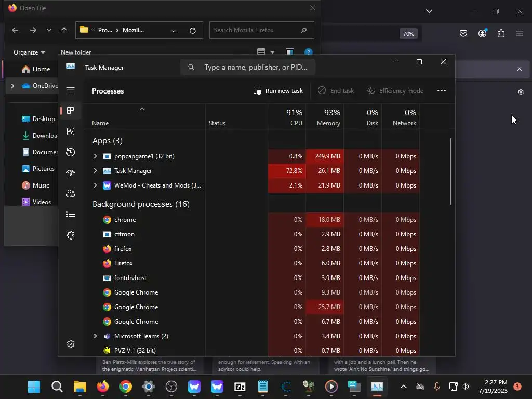Viewport: 532px width, 399px height.
Task: Open Firefox list all tabs chevron
Action: pyautogui.click(x=429, y=11)
